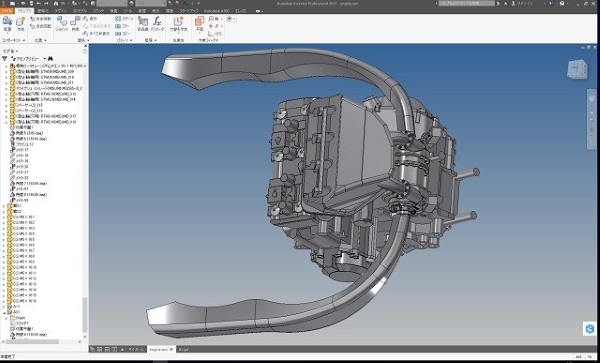The image size is (600, 363).
Task: Click the filter funnel icon in browser panel
Action: click(x=5, y=59)
